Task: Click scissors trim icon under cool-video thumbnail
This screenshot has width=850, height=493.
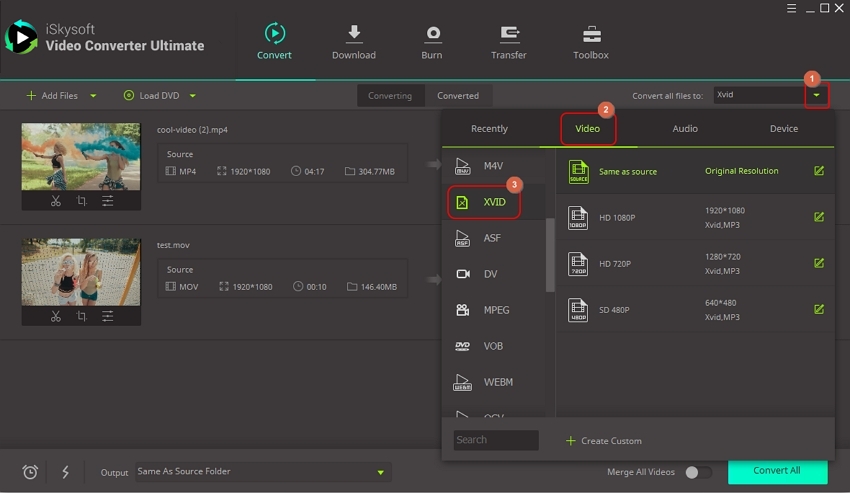Action: (x=56, y=201)
